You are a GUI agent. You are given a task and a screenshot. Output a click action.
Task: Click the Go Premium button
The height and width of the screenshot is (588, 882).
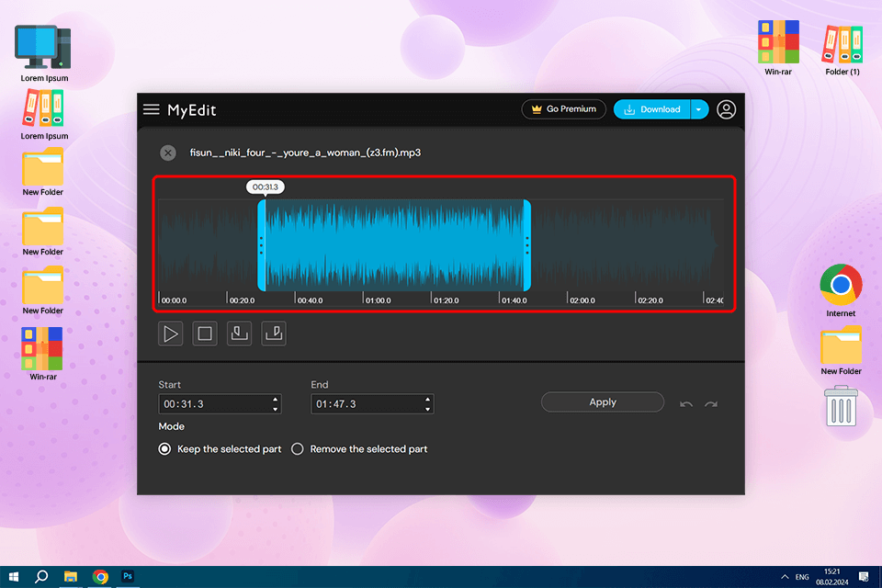pyautogui.click(x=563, y=109)
